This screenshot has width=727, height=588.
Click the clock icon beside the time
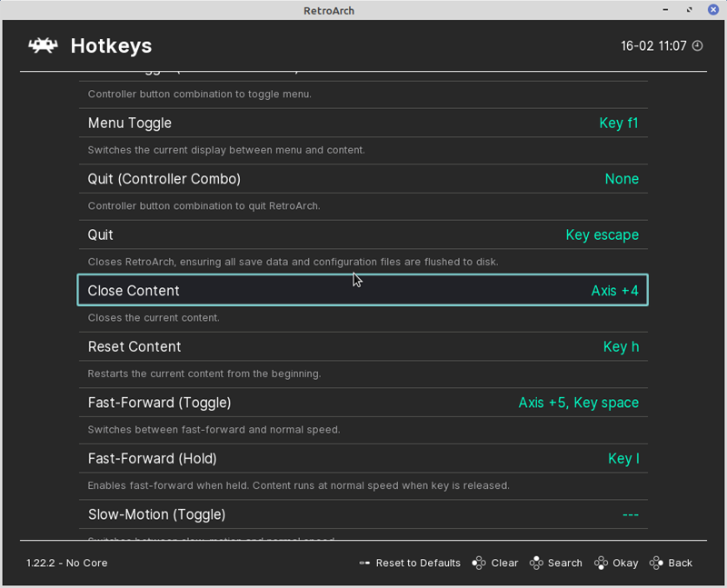[x=698, y=45]
